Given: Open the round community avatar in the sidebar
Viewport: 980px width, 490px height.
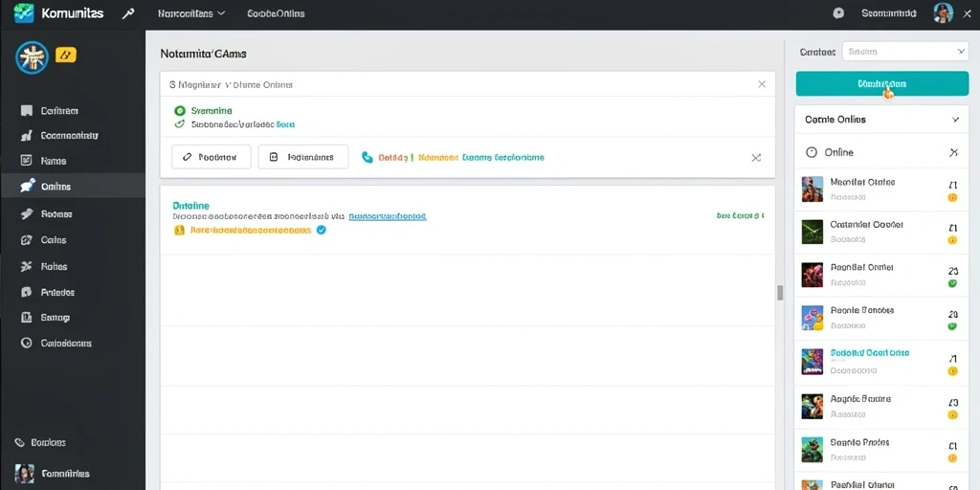Looking at the screenshot, I should (32, 57).
